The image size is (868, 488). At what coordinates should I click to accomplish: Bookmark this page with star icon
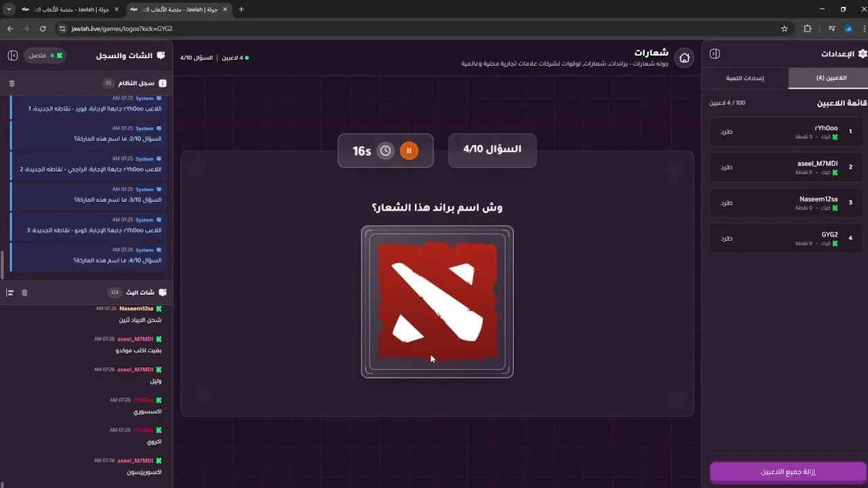click(x=785, y=28)
